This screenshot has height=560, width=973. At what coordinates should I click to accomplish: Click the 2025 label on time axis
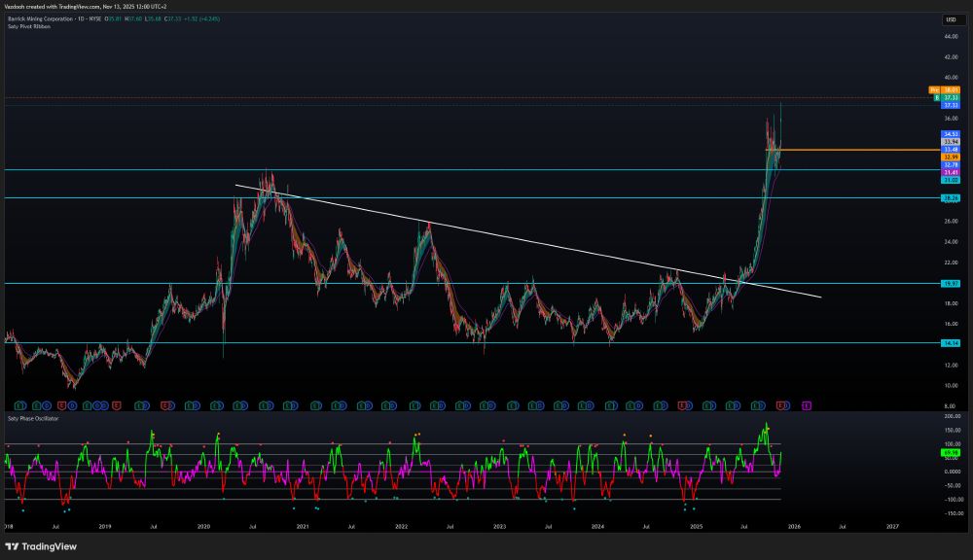click(697, 527)
